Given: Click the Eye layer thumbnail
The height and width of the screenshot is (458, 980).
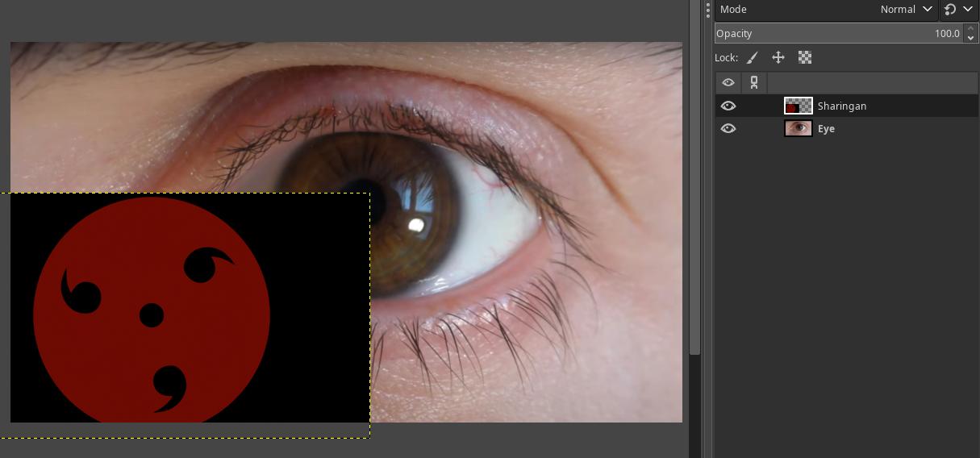Looking at the screenshot, I should tap(799, 128).
